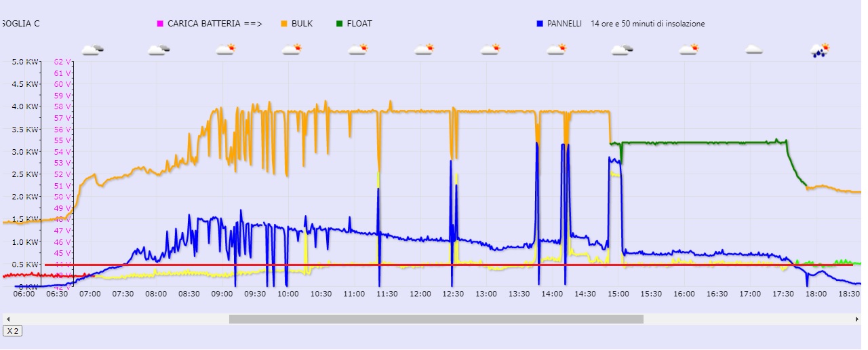This screenshot has height=350, width=868.
Task: Click the dark cloud icon above 15:00
Action: tap(622, 50)
